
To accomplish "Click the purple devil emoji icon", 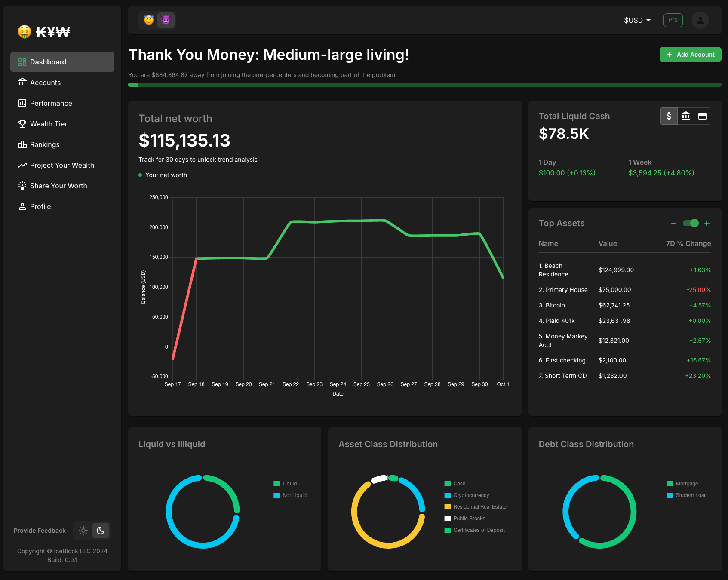I will (x=166, y=20).
